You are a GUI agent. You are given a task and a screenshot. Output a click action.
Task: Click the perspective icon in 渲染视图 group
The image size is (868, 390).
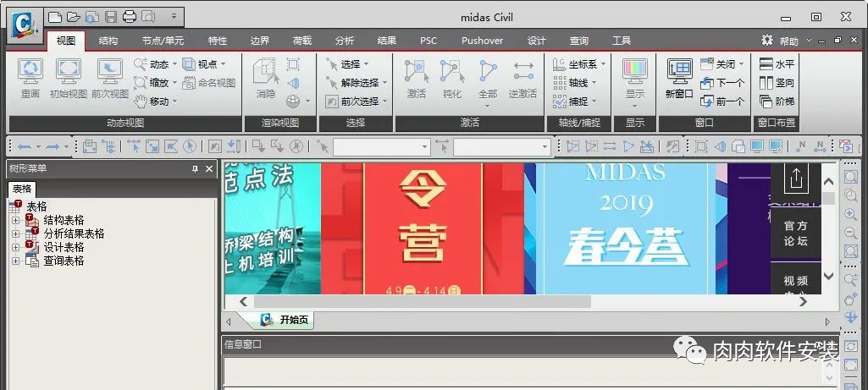click(x=293, y=83)
